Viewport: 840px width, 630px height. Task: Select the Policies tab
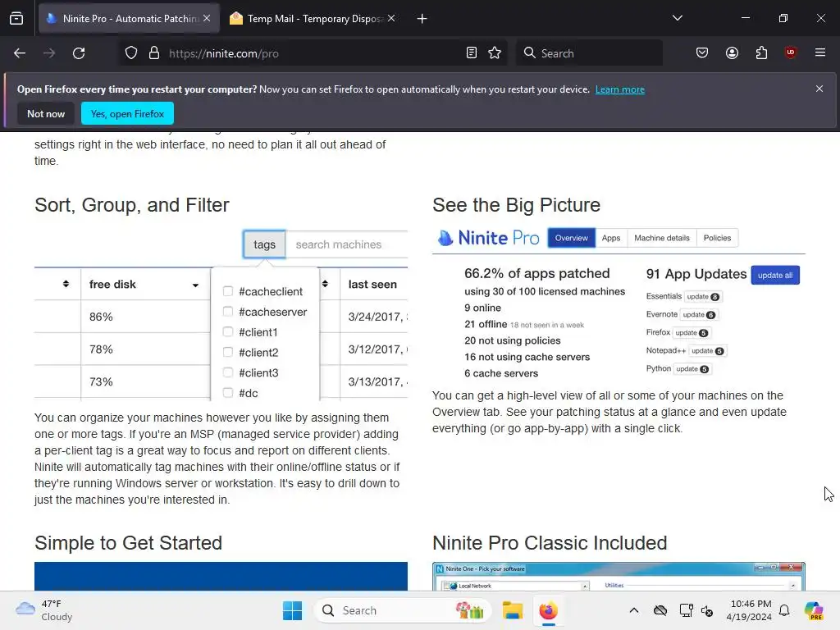(717, 238)
